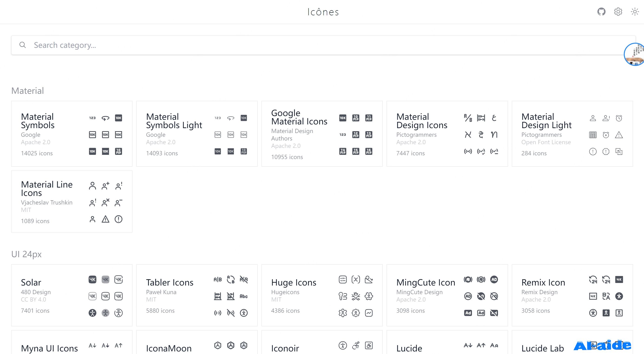Open the Material Design Light collection
Viewport: 644px width, 354px height.
(572, 133)
